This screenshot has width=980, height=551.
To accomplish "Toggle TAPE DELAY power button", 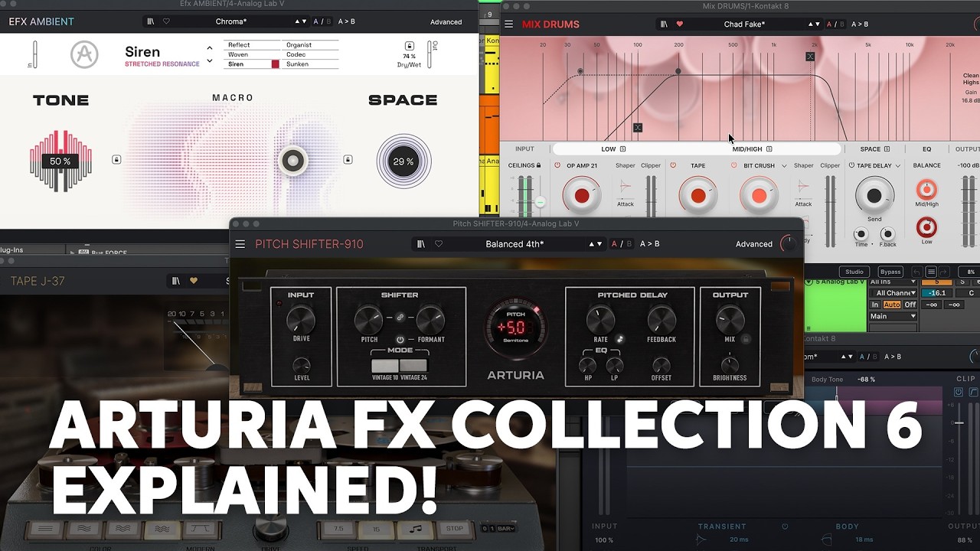I will pyautogui.click(x=851, y=165).
